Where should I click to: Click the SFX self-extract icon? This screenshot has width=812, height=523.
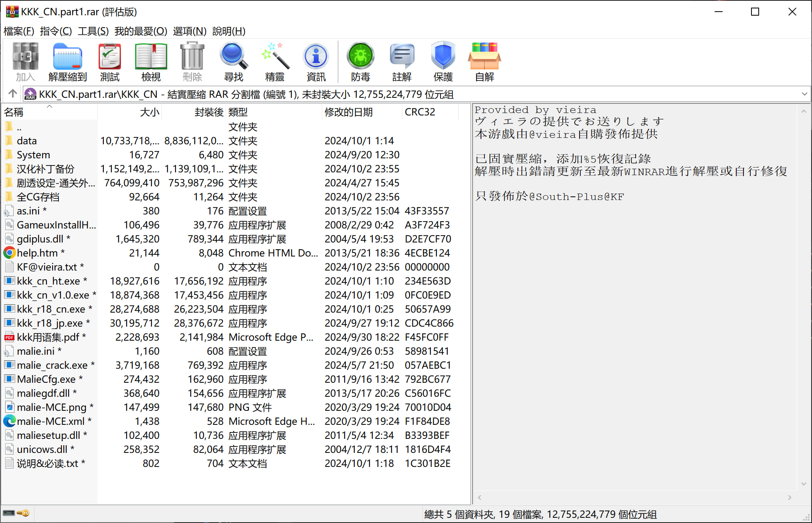click(x=484, y=61)
